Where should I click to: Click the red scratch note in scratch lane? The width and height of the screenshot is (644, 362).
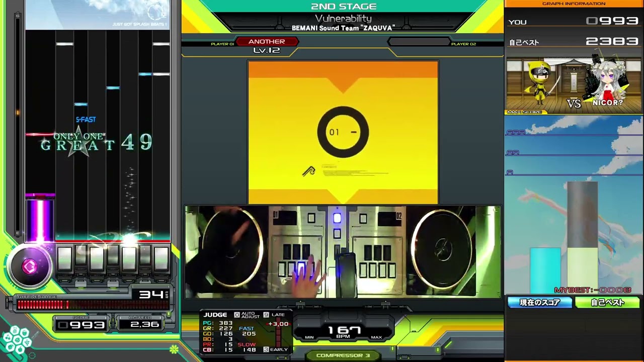tap(39, 134)
